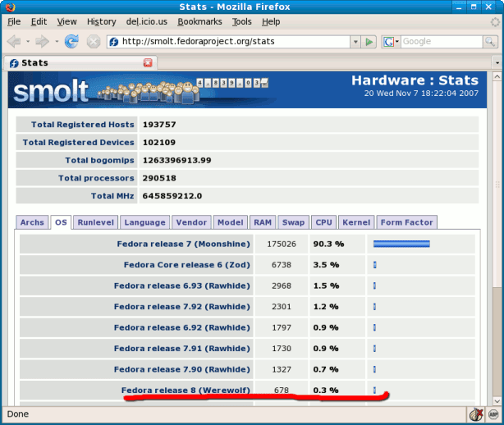Open the File menu
The height and width of the screenshot is (425, 504).
[14, 21]
